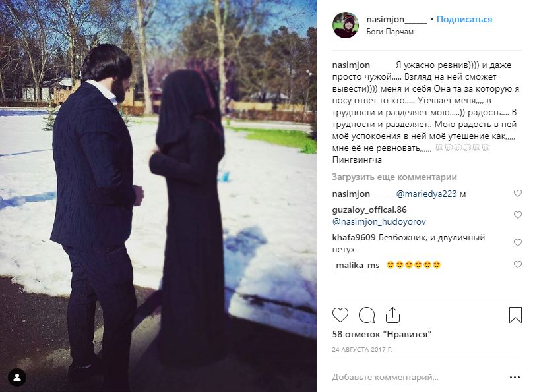Show tagged people icon on photo
The height and width of the screenshot is (392, 533).
point(17,378)
